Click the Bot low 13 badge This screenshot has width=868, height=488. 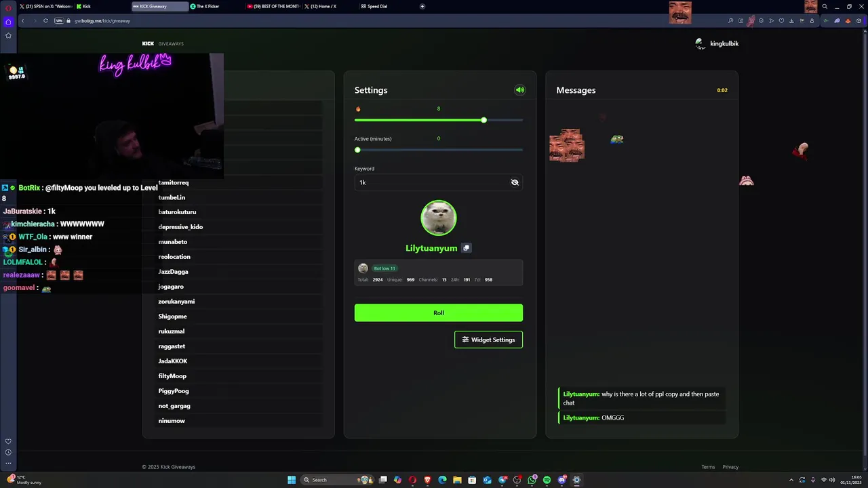coord(384,268)
